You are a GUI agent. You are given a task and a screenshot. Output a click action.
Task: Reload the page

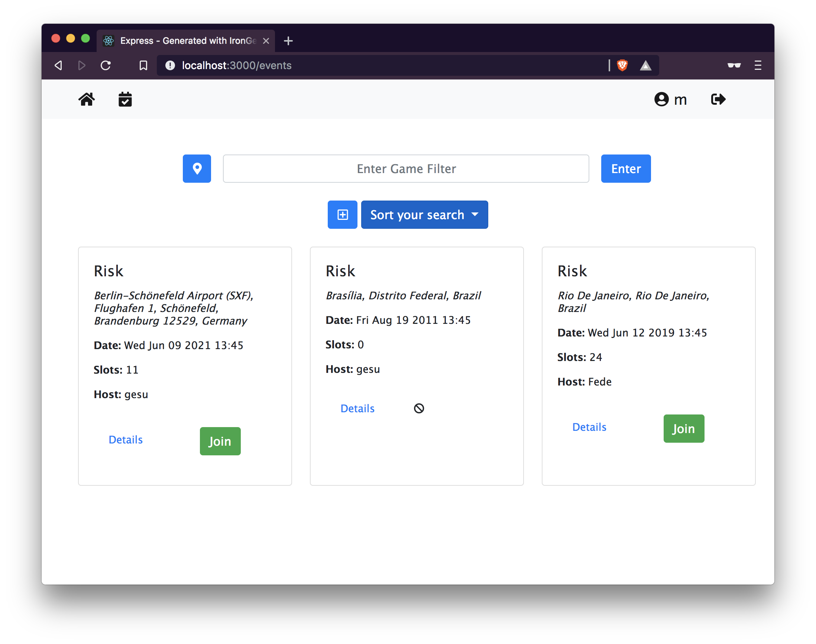tap(106, 66)
